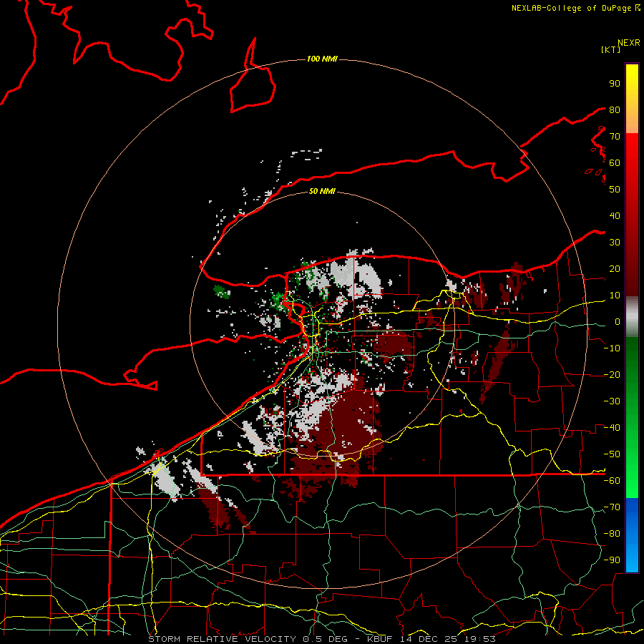The width and height of the screenshot is (644, 644).
Task: Click the 50 value on the velocity scale
Action: (x=615, y=190)
